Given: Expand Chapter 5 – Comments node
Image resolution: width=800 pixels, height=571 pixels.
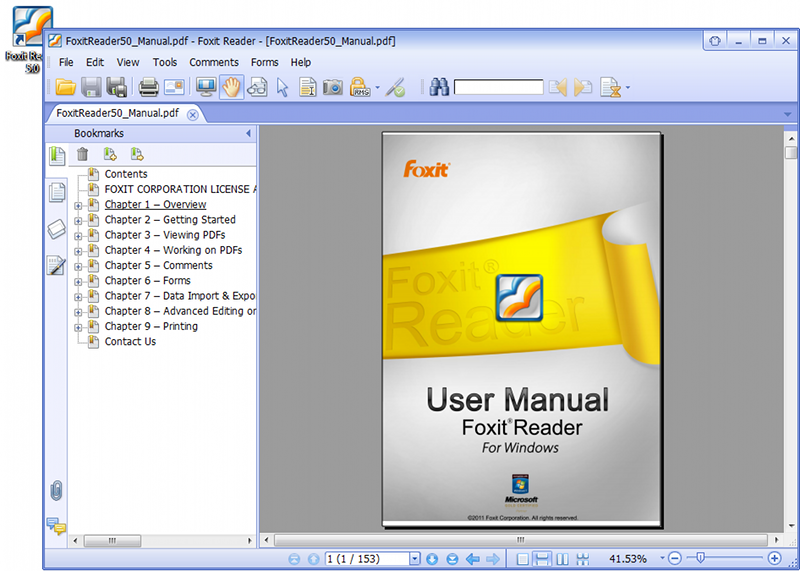Looking at the screenshot, I should (78, 267).
